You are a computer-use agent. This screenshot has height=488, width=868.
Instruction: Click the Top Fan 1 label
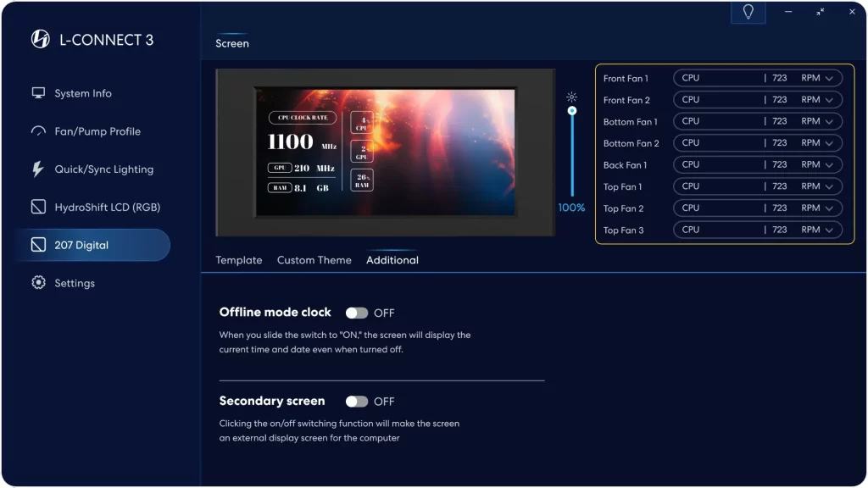[623, 187]
